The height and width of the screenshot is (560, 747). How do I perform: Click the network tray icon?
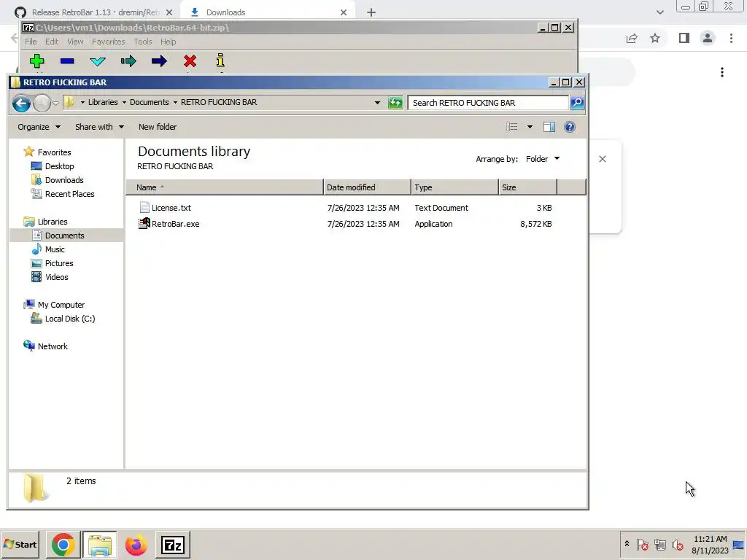[x=659, y=544]
